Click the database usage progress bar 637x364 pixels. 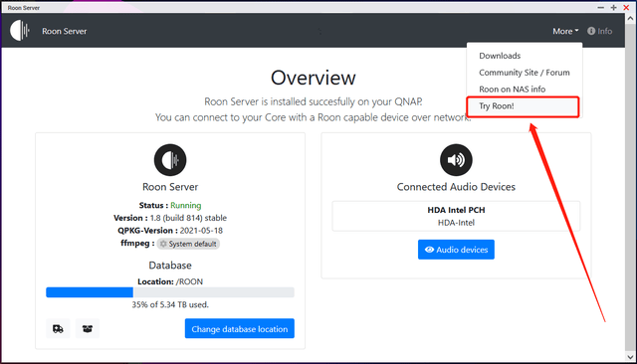click(170, 292)
